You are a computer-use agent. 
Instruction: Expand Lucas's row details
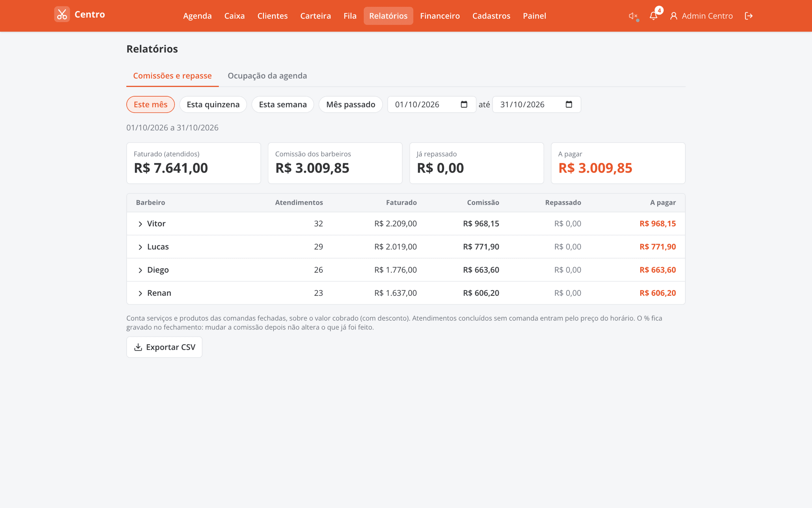pos(140,247)
